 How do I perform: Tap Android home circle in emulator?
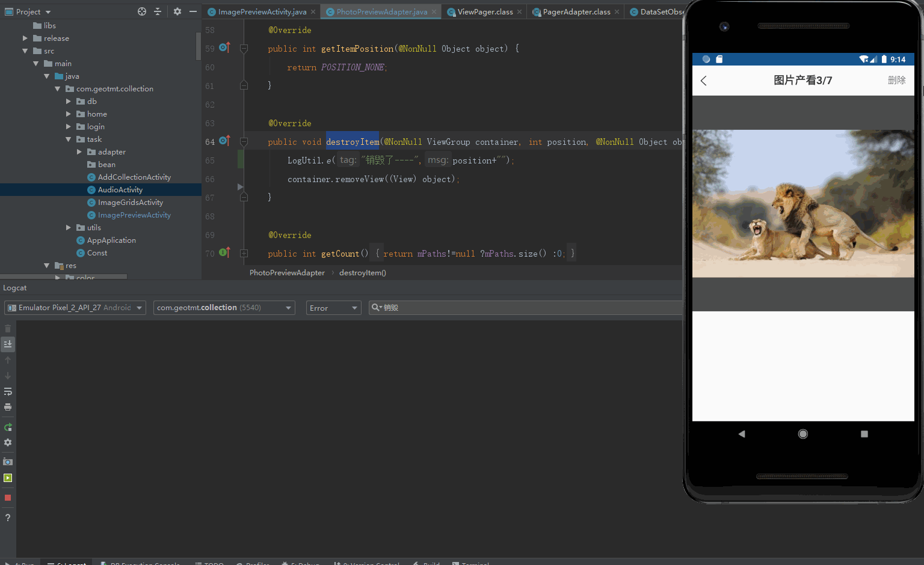803,434
